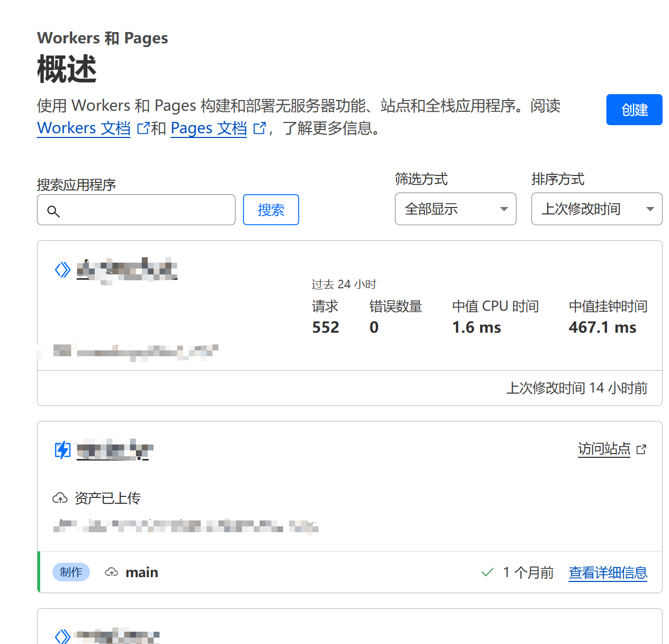
Task: Click the cloud icon beside the main branch
Action: [111, 572]
